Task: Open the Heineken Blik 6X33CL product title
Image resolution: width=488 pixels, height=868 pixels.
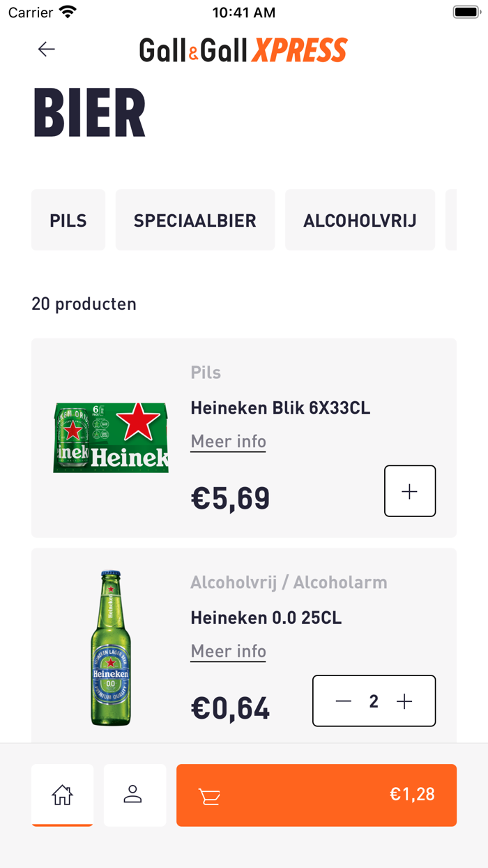Action: pos(280,408)
